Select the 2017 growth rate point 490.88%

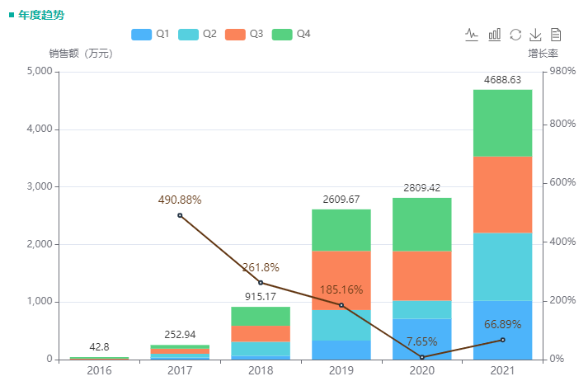click(180, 215)
